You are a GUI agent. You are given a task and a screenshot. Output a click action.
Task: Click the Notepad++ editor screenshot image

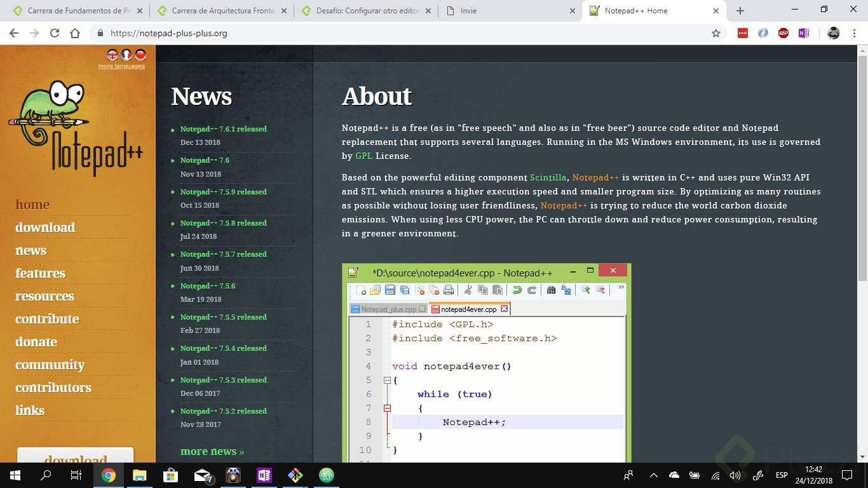click(487, 363)
